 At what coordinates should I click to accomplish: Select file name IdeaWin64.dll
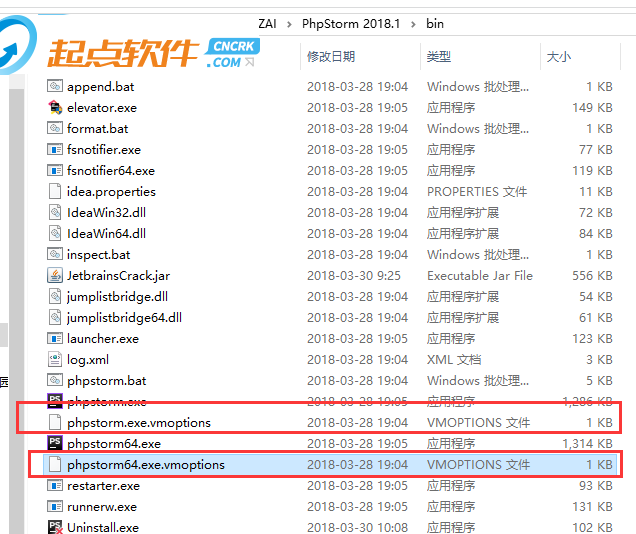[106, 234]
